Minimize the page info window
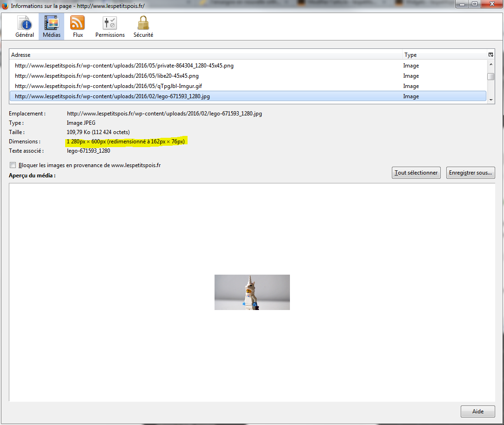This screenshot has width=504, height=425. [x=462, y=4]
